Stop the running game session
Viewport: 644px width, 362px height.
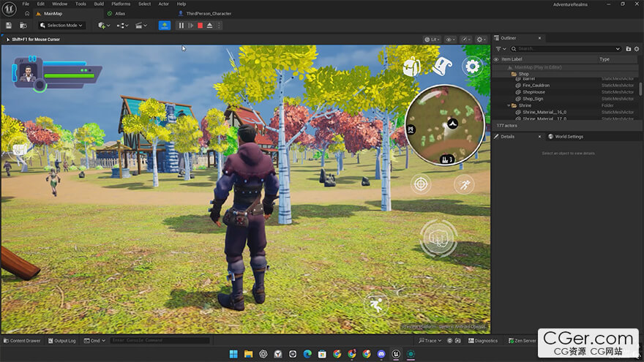pyautogui.click(x=200, y=26)
